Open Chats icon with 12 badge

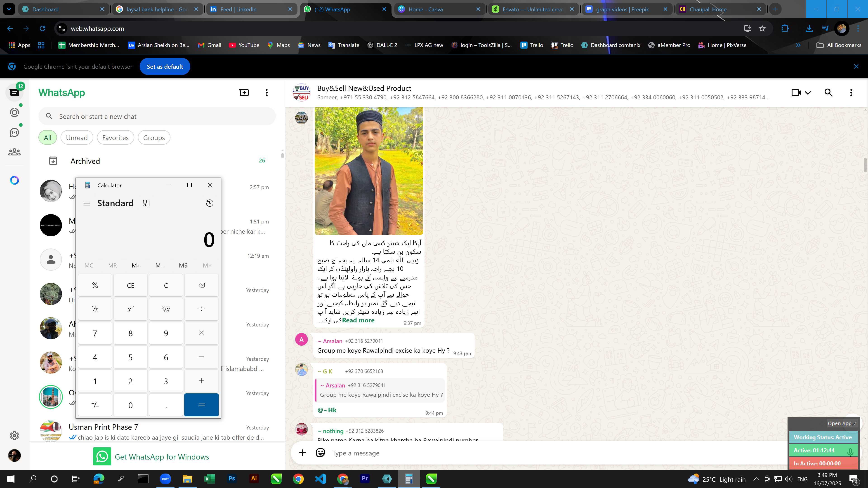pos(14,93)
